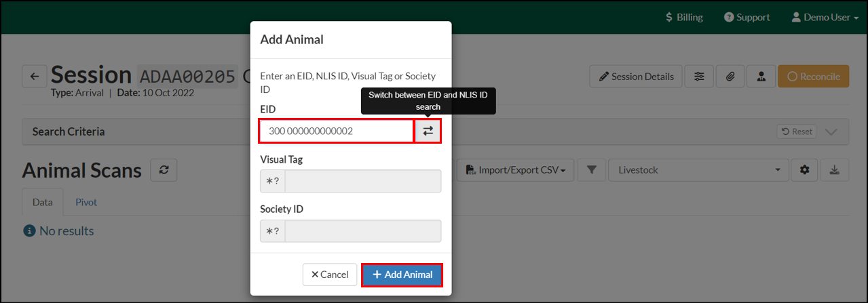
Task: Open the Billing link
Action: click(684, 17)
